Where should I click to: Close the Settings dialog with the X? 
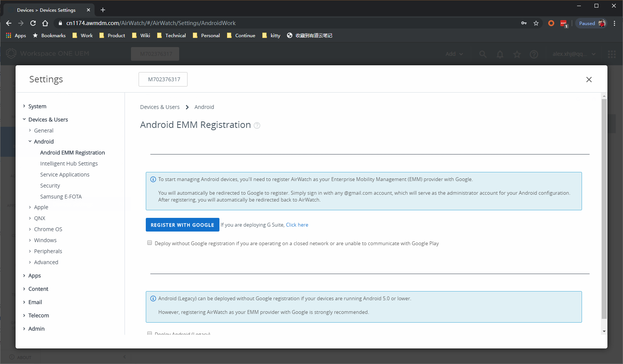point(589,79)
